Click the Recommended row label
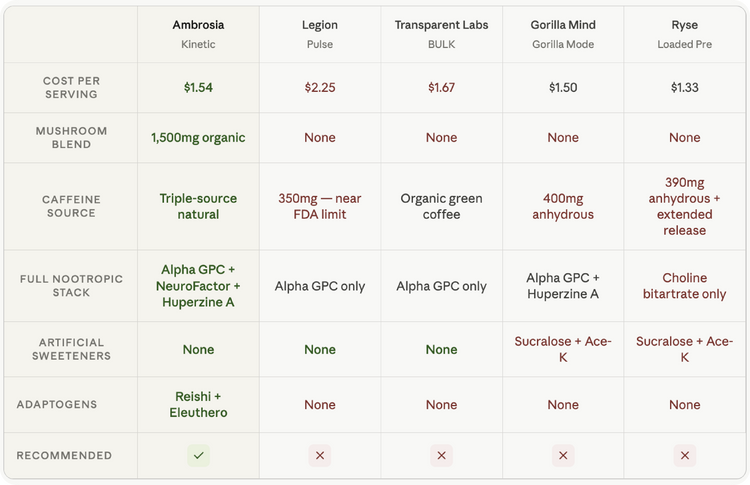Viewport: 750px width, 485px height. (x=64, y=455)
